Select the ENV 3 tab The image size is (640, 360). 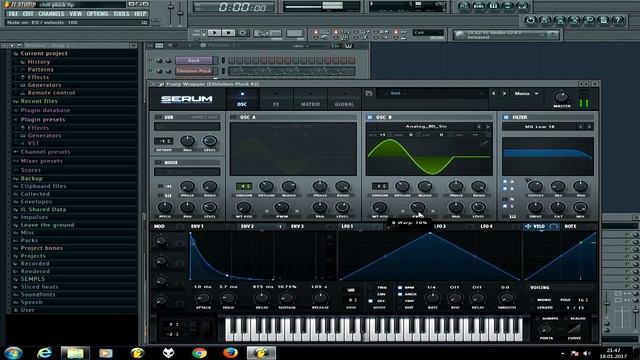298,226
